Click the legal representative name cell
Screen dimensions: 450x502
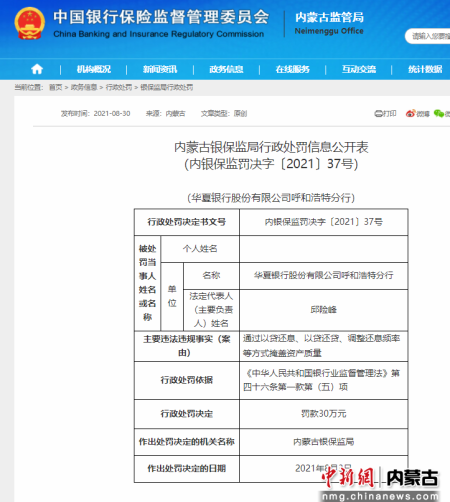(324, 310)
